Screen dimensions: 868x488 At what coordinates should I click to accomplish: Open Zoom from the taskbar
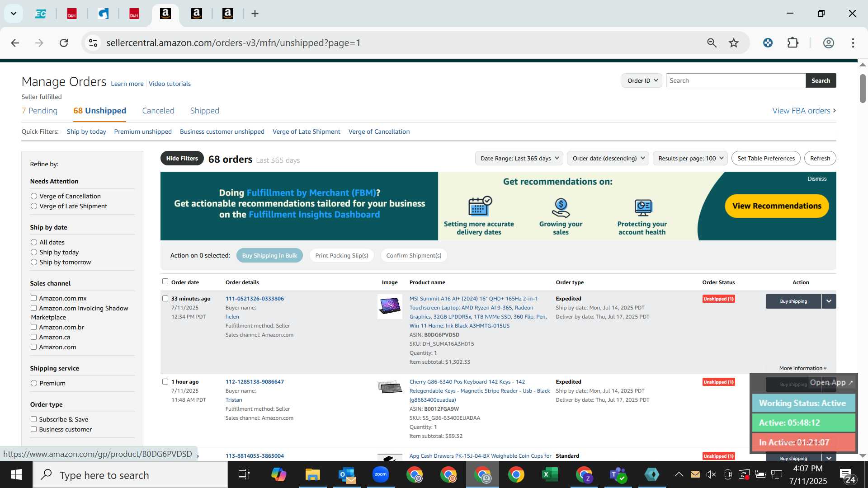tap(381, 475)
